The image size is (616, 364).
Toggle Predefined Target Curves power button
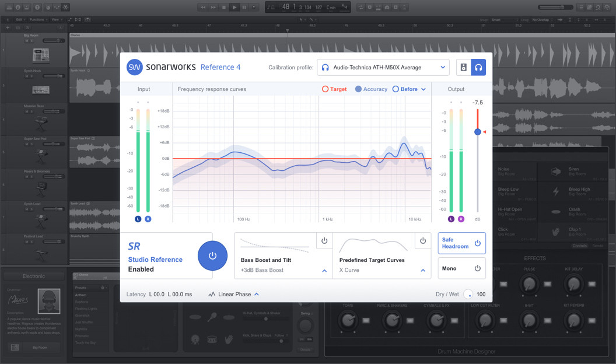(x=423, y=241)
